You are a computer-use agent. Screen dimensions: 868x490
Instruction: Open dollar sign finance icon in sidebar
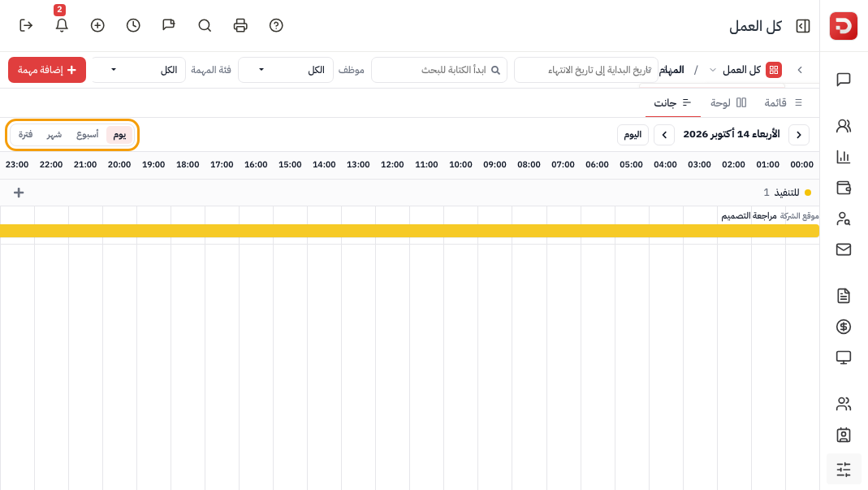click(844, 327)
